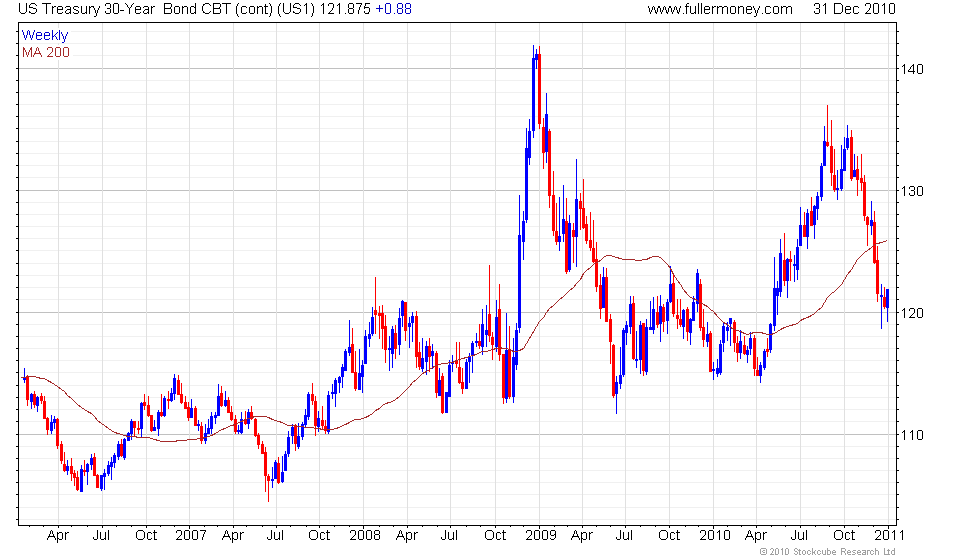
Task: Click the 130 price axis label
Action: (912, 191)
